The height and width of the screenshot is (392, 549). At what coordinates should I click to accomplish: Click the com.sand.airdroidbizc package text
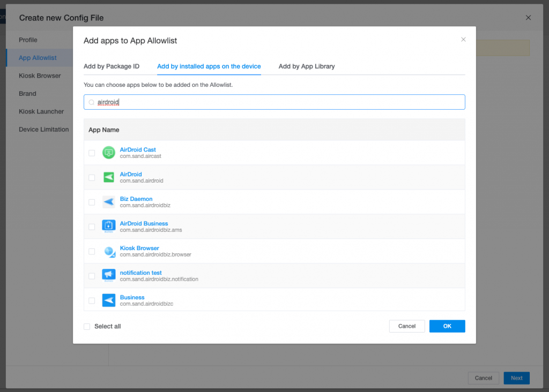click(147, 304)
